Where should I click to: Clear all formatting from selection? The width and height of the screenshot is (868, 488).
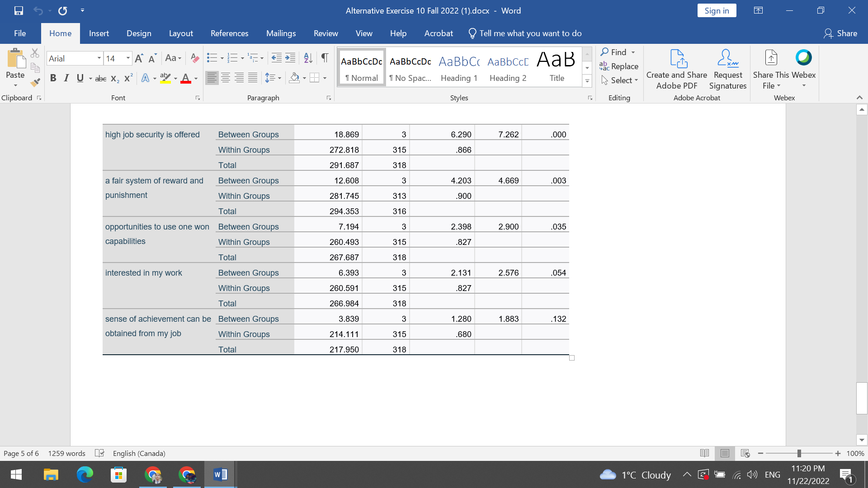point(194,58)
